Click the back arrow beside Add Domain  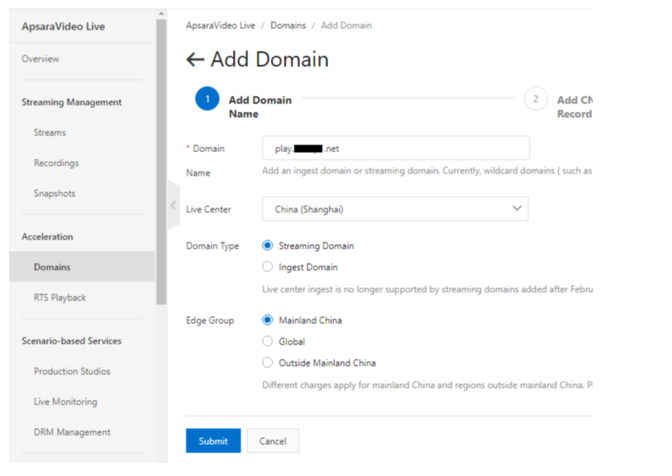point(195,60)
